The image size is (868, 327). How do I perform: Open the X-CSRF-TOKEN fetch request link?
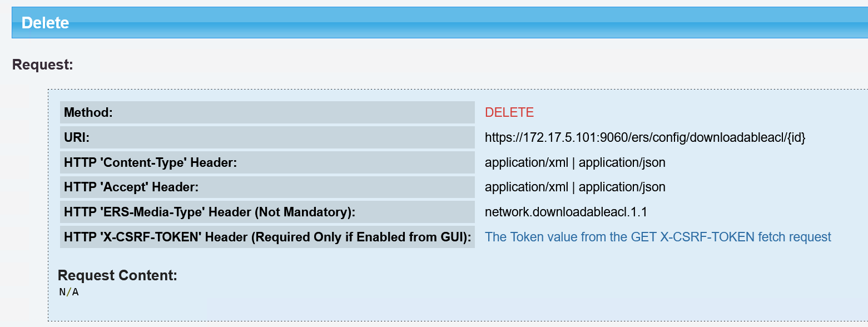[658, 237]
